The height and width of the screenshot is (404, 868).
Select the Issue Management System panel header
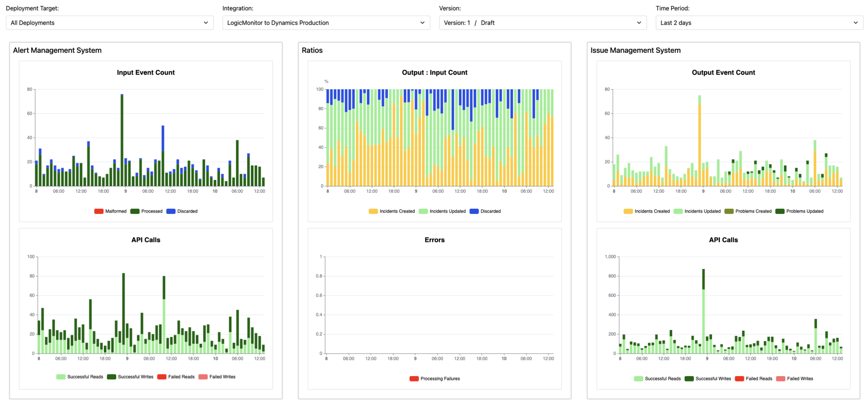click(x=635, y=50)
